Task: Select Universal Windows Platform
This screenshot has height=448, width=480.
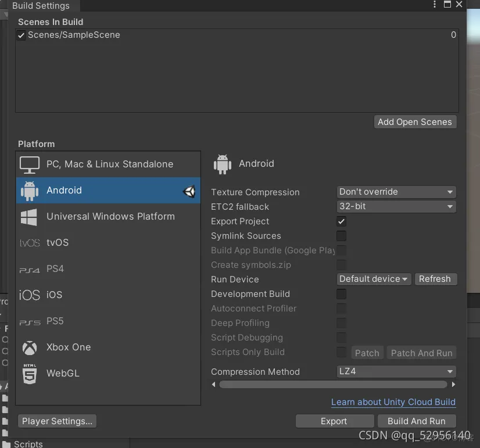Action: click(108, 217)
